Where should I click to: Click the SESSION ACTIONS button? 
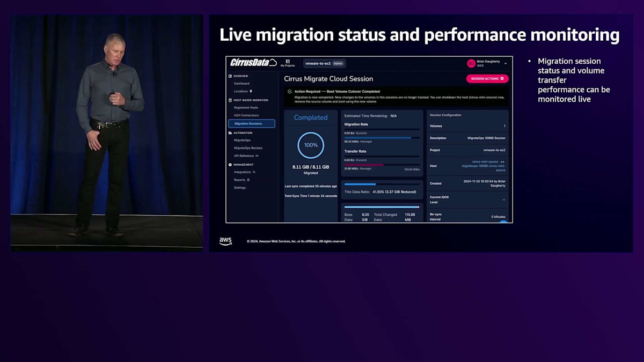pyautogui.click(x=487, y=79)
